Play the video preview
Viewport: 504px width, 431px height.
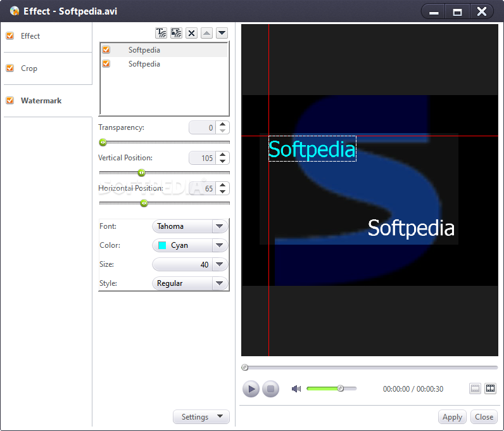tap(251, 389)
